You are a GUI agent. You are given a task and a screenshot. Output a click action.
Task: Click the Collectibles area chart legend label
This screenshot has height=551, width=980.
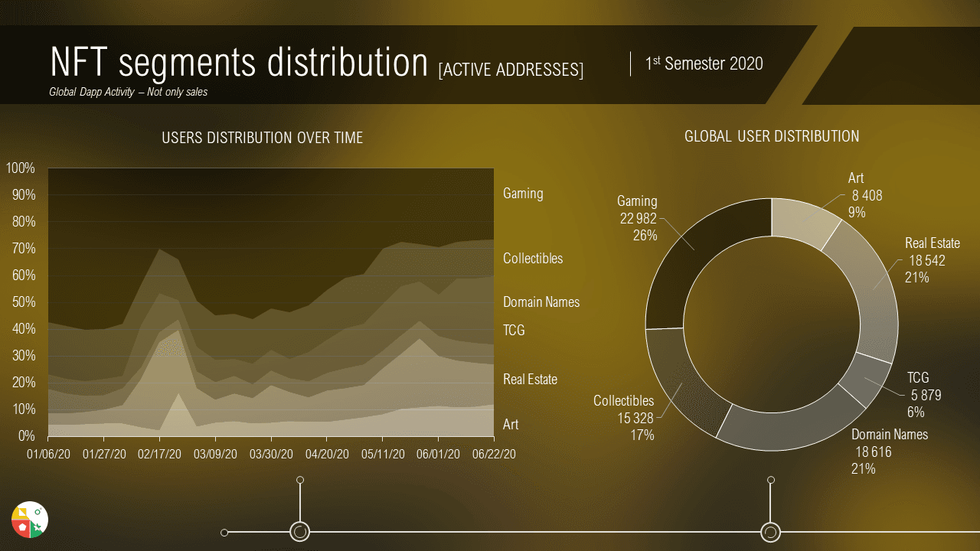(533, 259)
